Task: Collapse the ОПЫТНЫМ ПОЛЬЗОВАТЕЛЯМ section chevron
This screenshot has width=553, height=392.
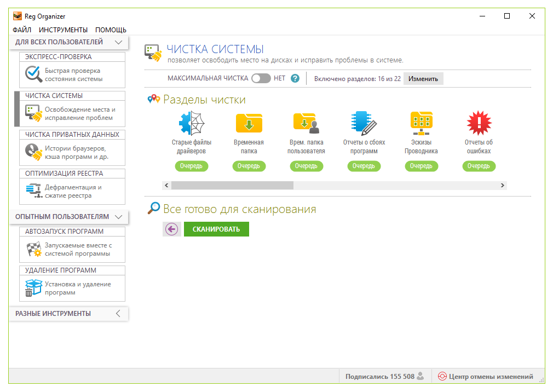Action: tap(118, 217)
